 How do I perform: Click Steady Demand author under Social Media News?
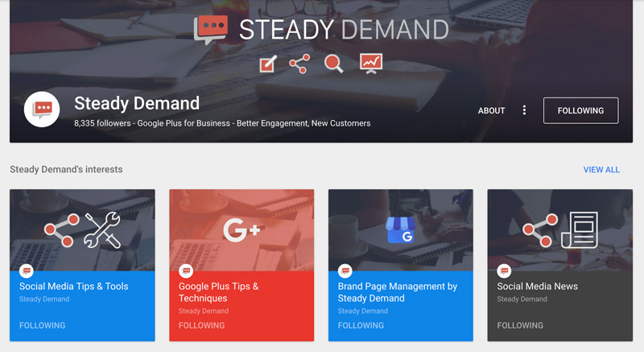pos(522,299)
